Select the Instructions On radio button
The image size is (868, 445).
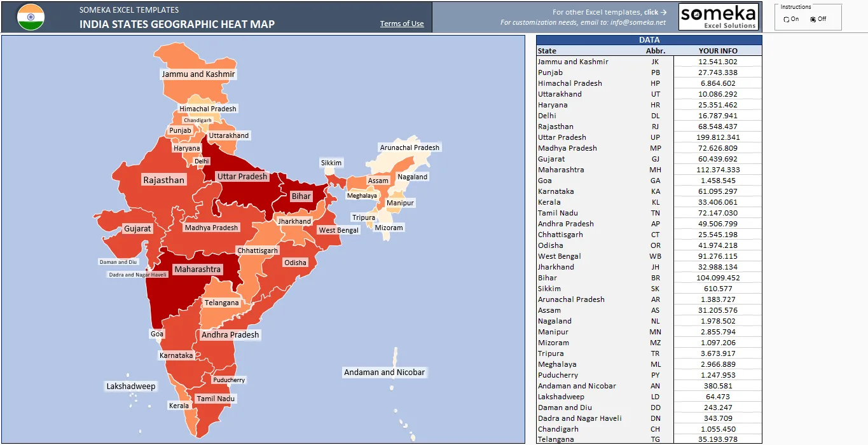click(x=787, y=19)
